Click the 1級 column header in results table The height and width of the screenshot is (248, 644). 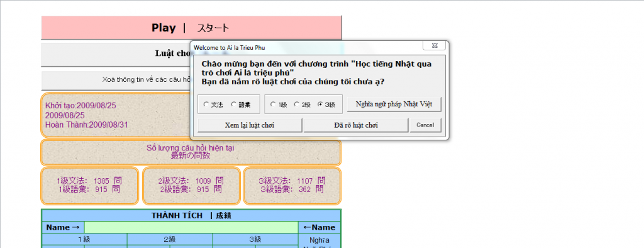pos(85,239)
